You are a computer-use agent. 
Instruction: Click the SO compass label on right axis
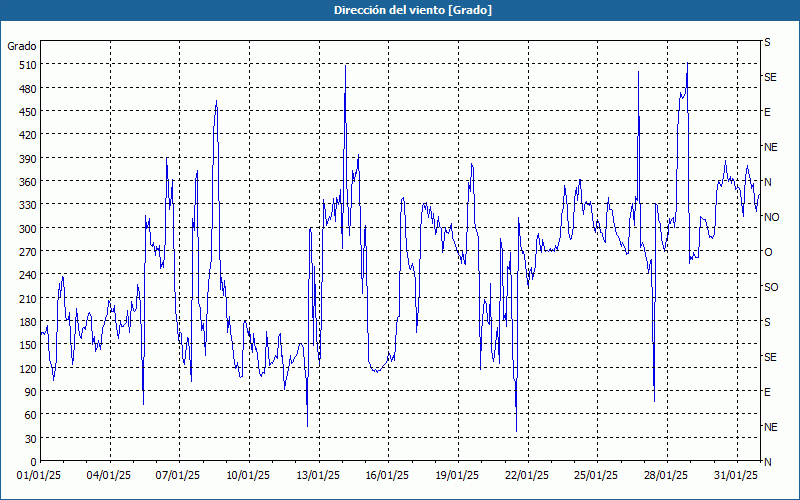pos(771,287)
